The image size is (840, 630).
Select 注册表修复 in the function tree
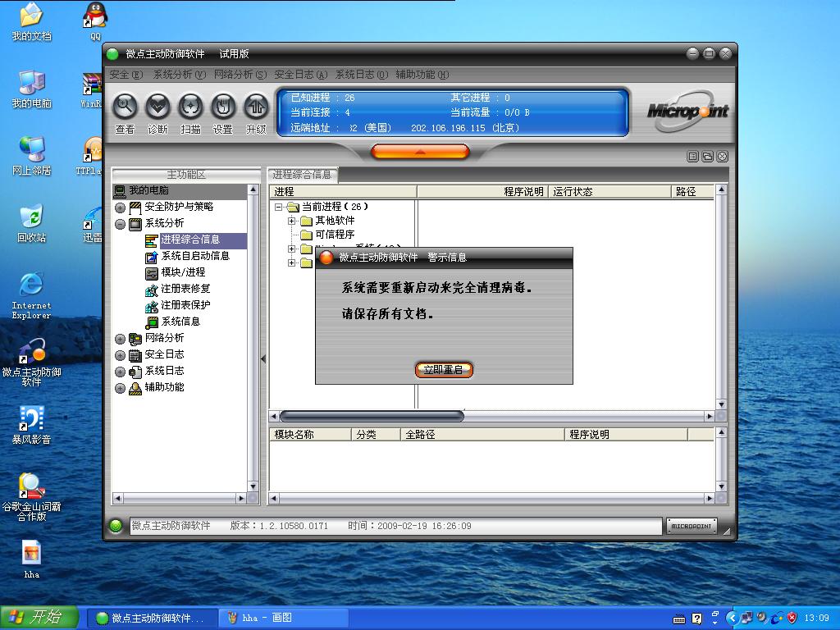pos(185,289)
